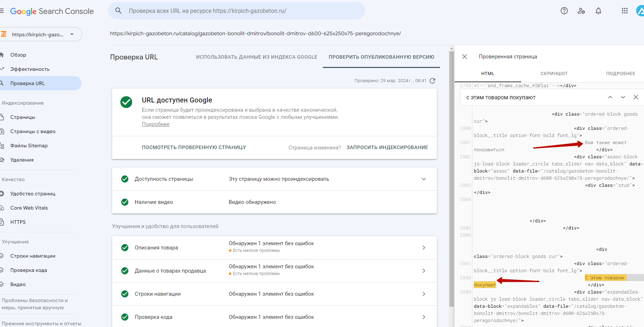Viewport: 644px width, 327px height.
Task: Open the Подробнее link
Action: point(156,124)
